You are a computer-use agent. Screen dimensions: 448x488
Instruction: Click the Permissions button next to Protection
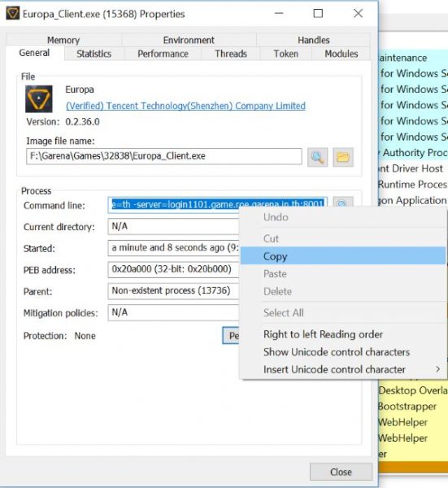point(231,335)
